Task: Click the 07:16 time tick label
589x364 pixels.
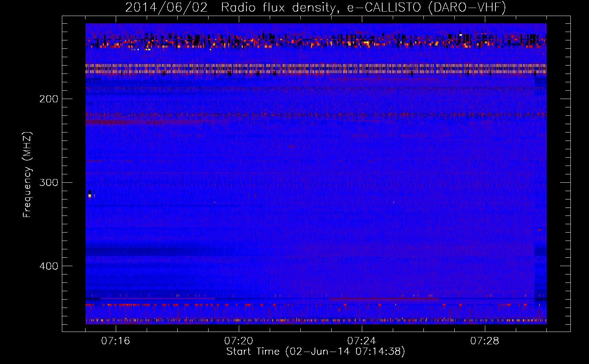Action: (116, 341)
